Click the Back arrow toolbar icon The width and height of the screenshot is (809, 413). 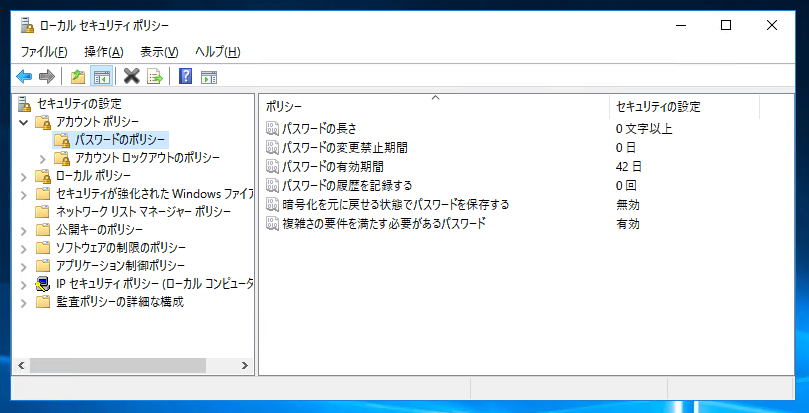click(24, 77)
